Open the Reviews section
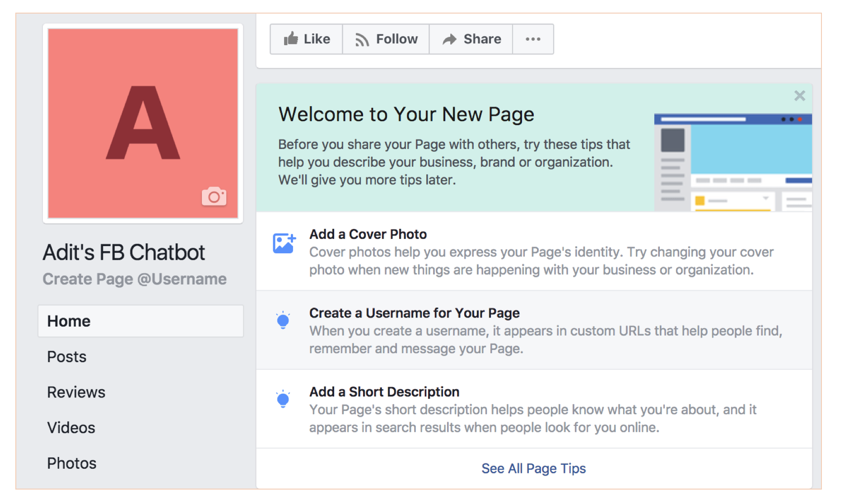The width and height of the screenshot is (849, 504). click(76, 392)
